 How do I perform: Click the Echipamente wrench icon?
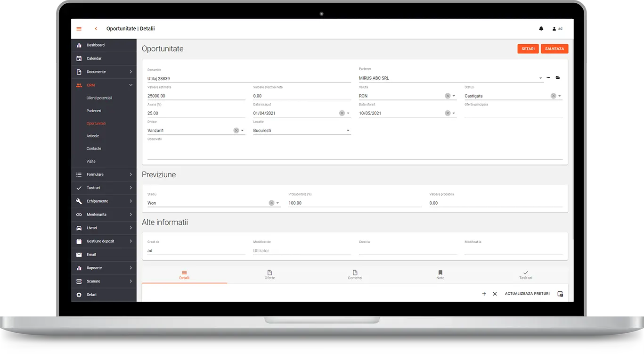(x=79, y=201)
